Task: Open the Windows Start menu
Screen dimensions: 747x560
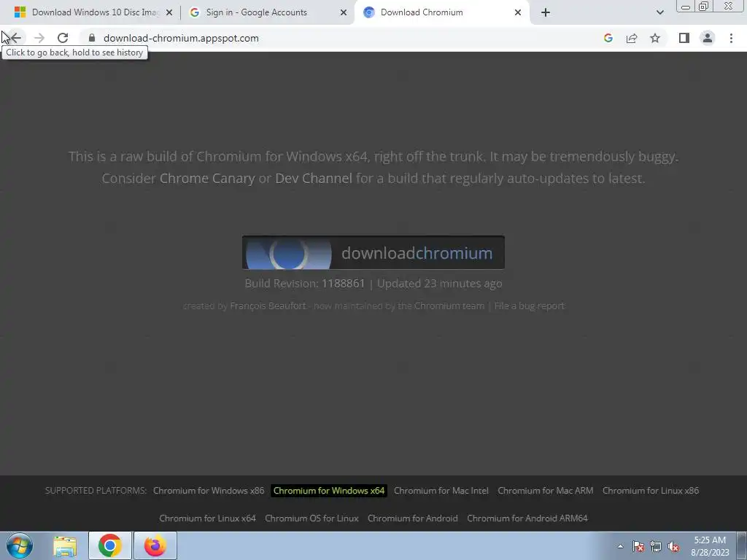Action: [x=20, y=545]
